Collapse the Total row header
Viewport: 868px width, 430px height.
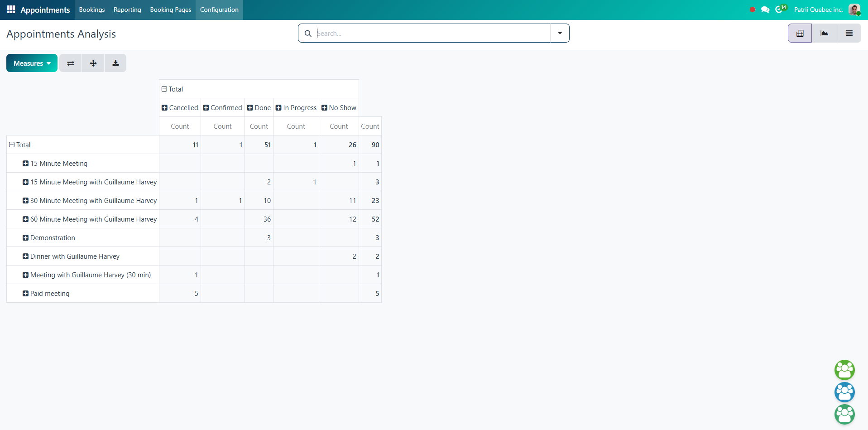20,145
